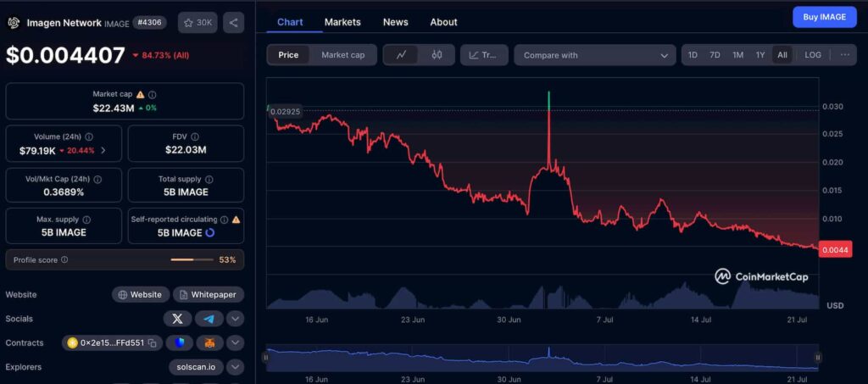Open solscan.io explorer link

(196, 367)
